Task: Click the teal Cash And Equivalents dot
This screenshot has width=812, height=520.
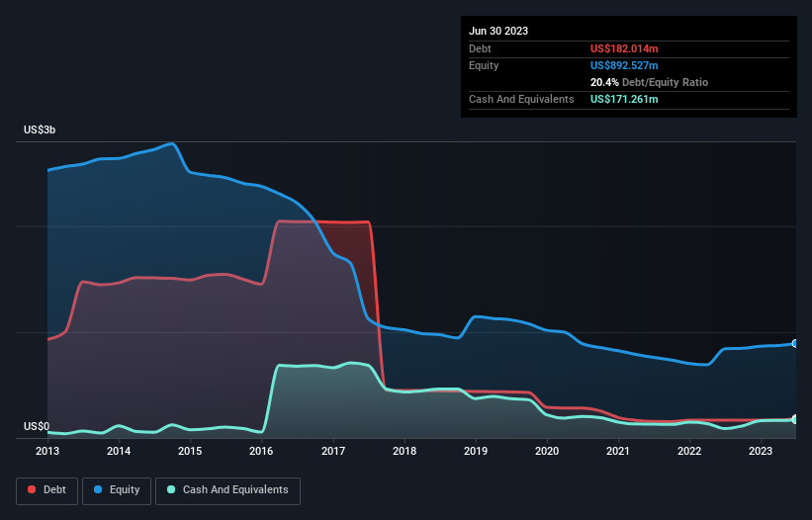Action: click(x=171, y=489)
